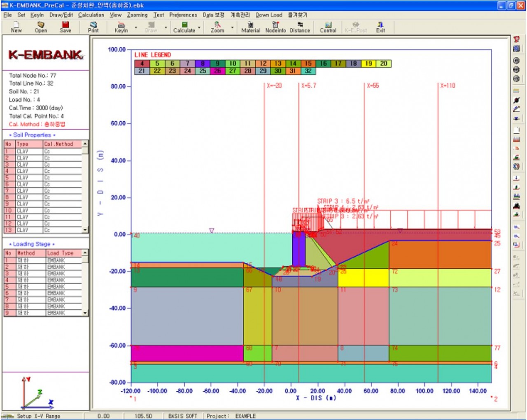Expand the Zoom dropdown arrow

[232, 28]
